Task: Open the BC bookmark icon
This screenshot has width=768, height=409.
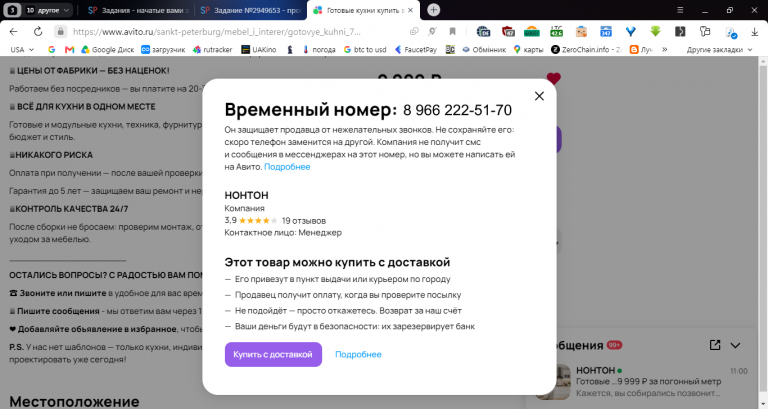Action: point(450,49)
